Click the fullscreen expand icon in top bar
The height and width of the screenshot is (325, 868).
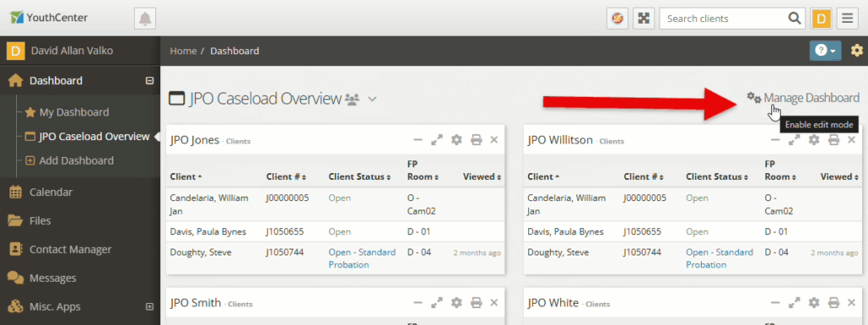click(x=643, y=19)
